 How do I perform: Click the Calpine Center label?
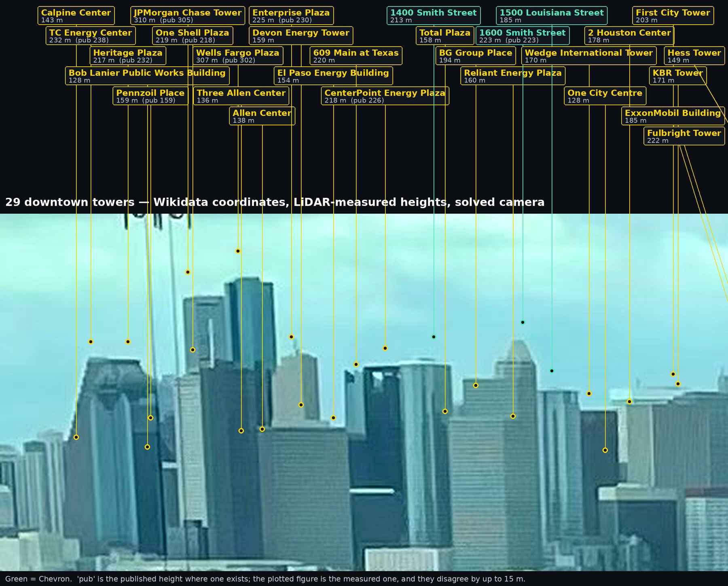(x=76, y=15)
